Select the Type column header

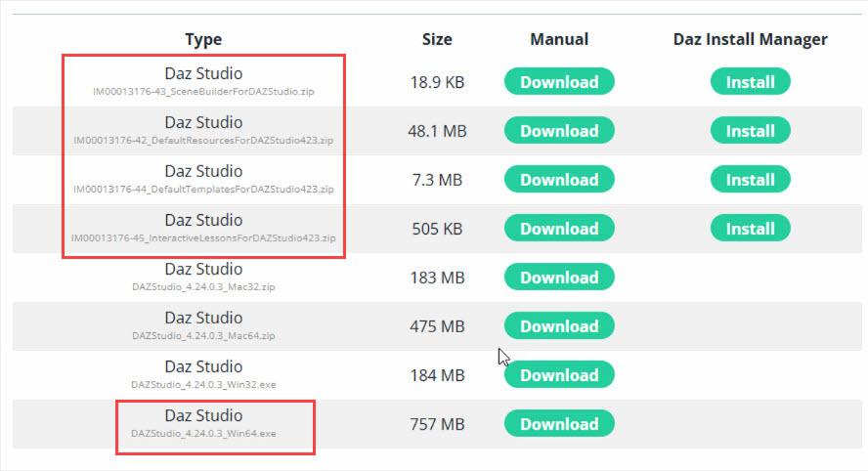click(203, 40)
